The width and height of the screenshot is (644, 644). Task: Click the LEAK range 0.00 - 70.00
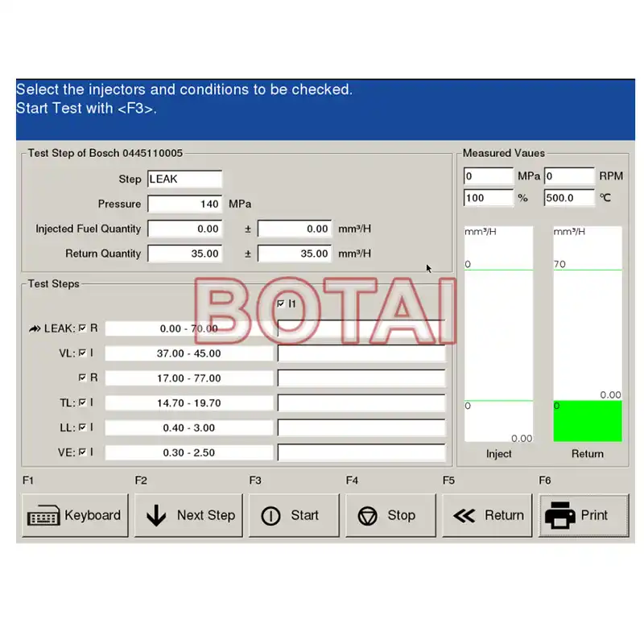pos(189,328)
